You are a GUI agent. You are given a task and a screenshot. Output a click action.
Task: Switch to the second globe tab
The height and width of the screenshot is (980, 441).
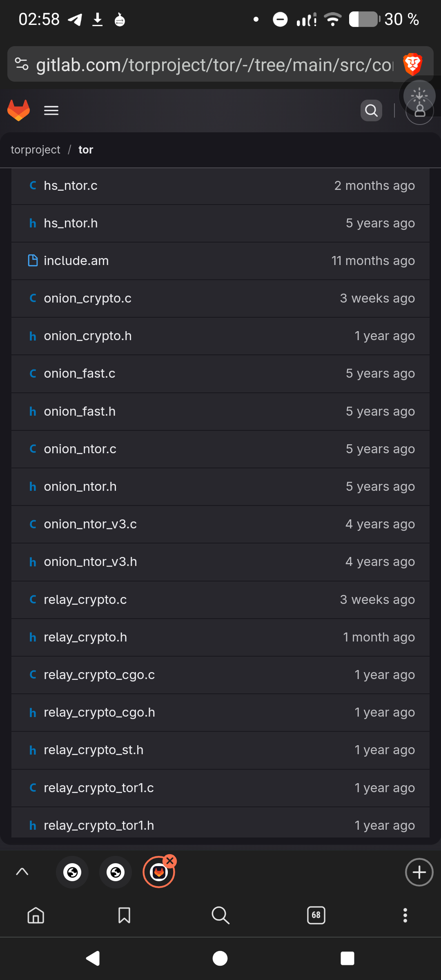116,872
